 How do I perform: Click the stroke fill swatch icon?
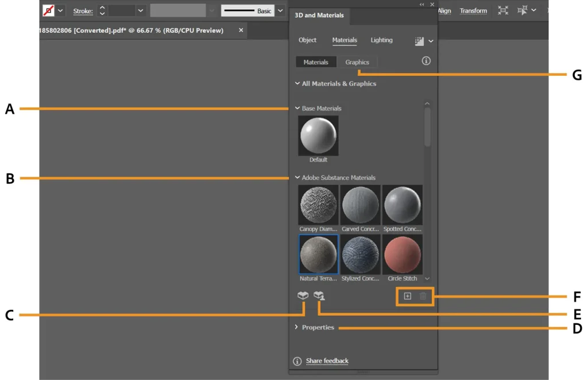(x=49, y=10)
